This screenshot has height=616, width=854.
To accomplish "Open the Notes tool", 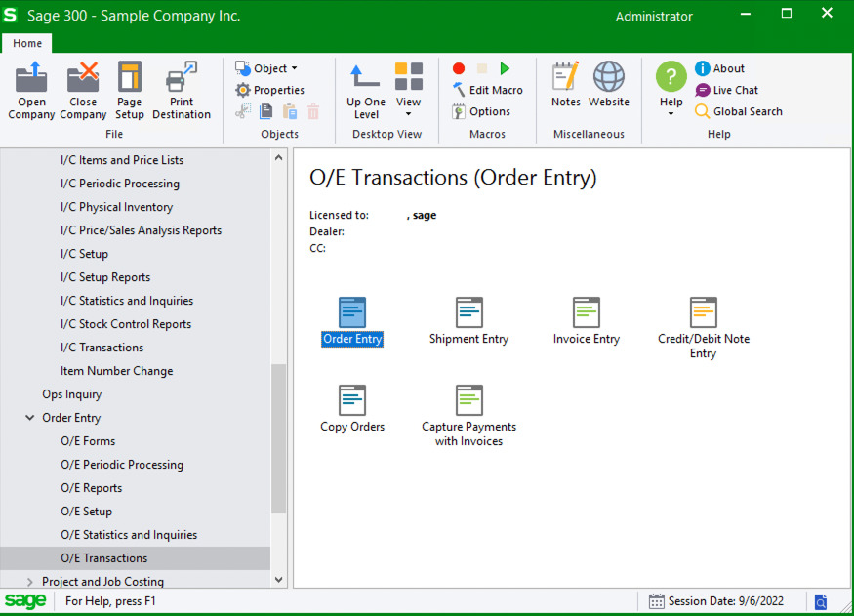I will tap(565, 84).
